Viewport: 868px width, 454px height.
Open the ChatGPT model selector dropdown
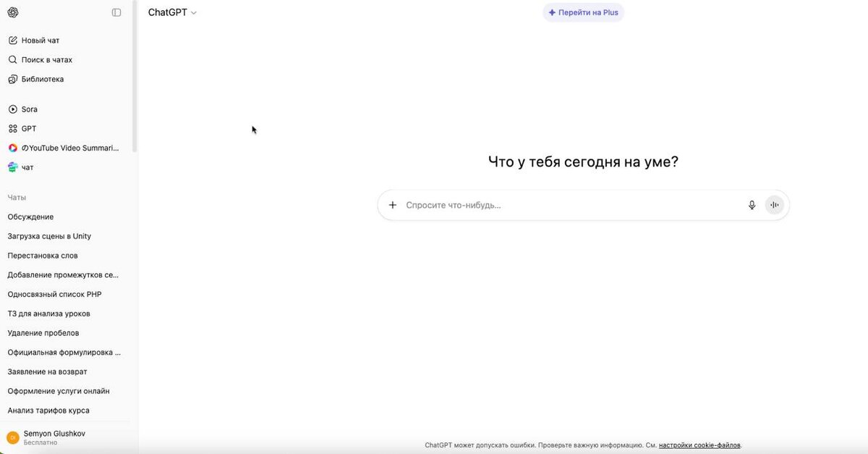(x=172, y=12)
